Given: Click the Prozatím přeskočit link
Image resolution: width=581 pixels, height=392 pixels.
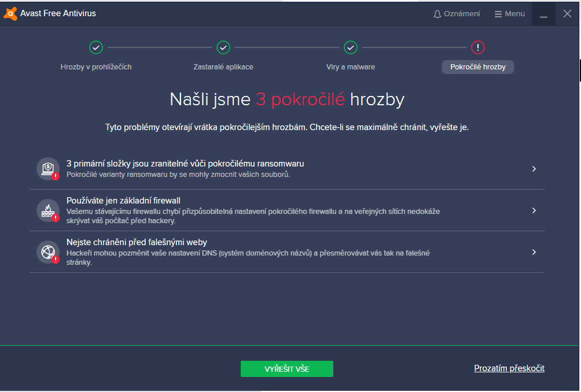Looking at the screenshot, I should point(509,368).
